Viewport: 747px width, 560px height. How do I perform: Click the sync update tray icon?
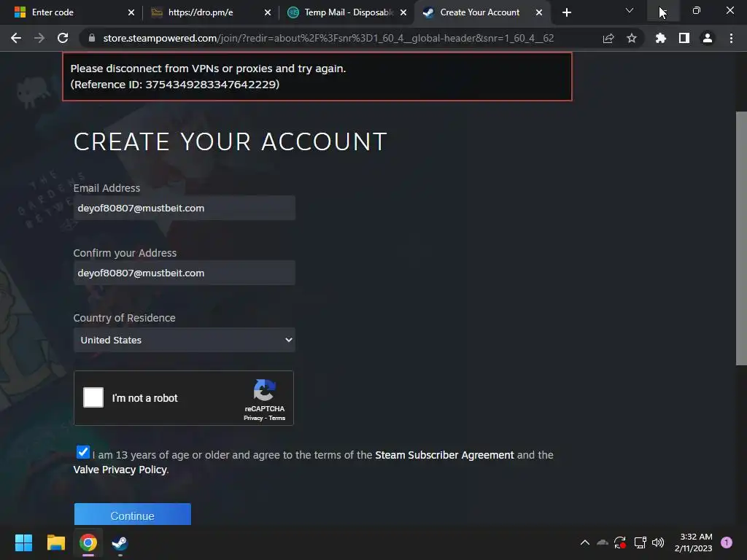point(620,542)
